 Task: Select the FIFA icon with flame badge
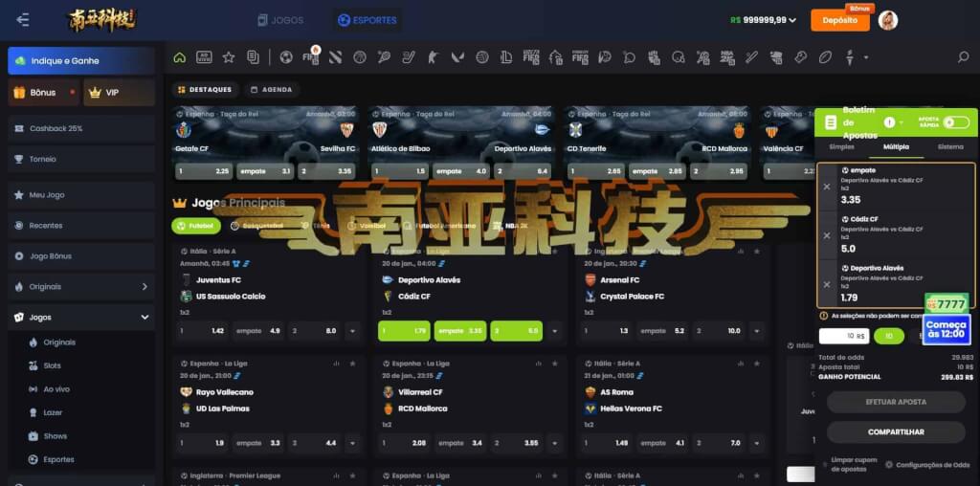(x=311, y=56)
